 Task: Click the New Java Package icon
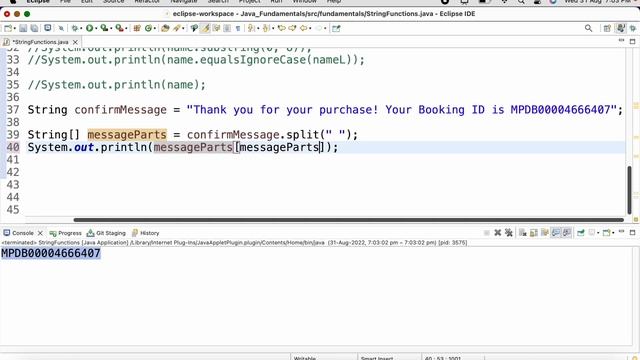tap(137, 28)
